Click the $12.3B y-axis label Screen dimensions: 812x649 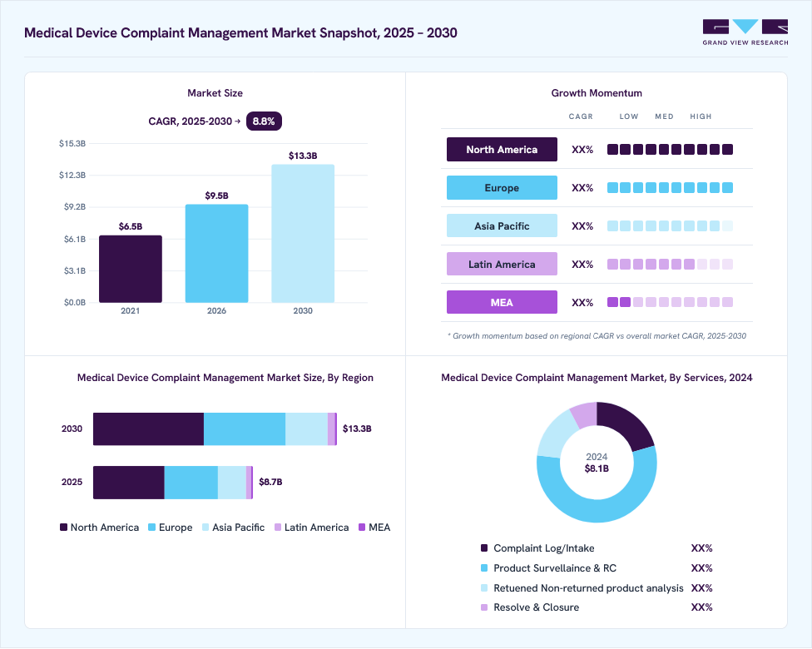(72, 175)
